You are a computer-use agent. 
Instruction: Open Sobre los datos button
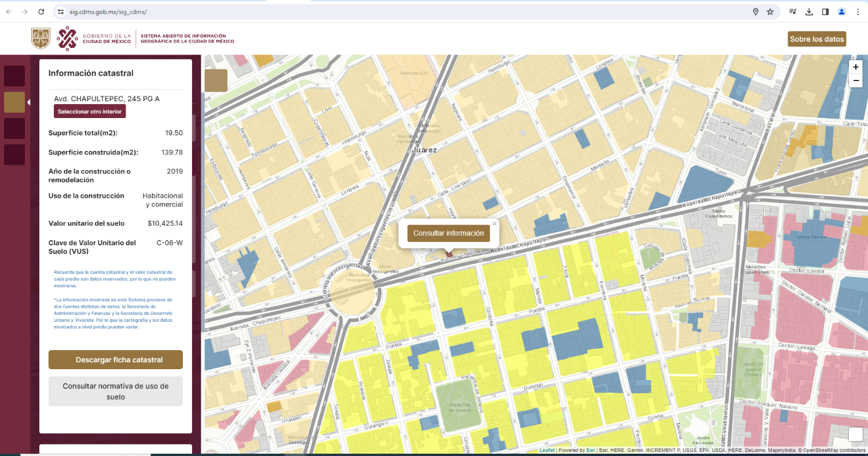(816, 39)
